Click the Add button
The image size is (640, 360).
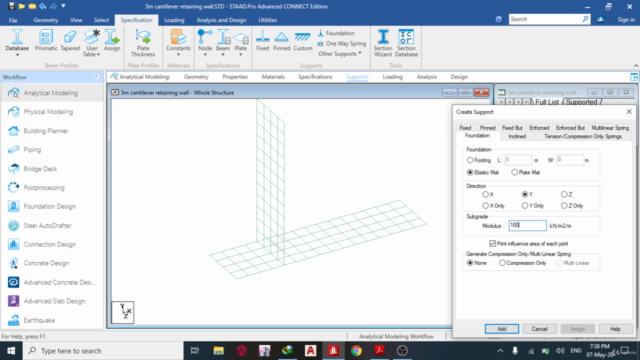(x=502, y=329)
